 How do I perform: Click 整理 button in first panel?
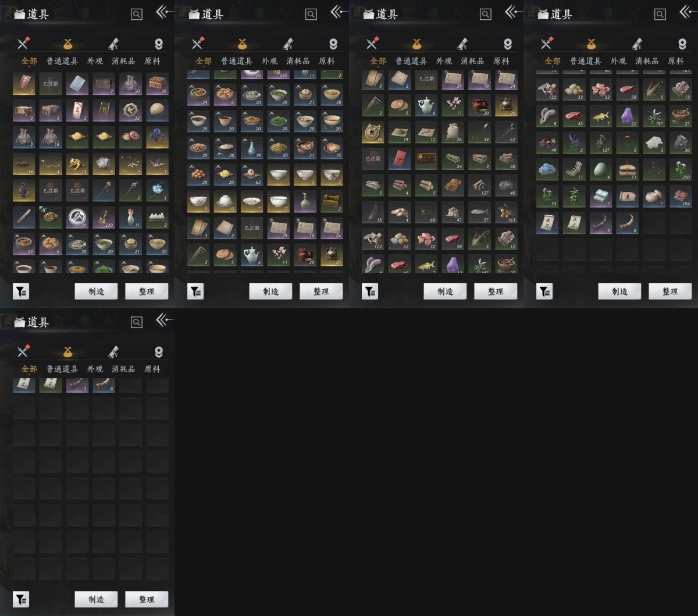point(147,291)
